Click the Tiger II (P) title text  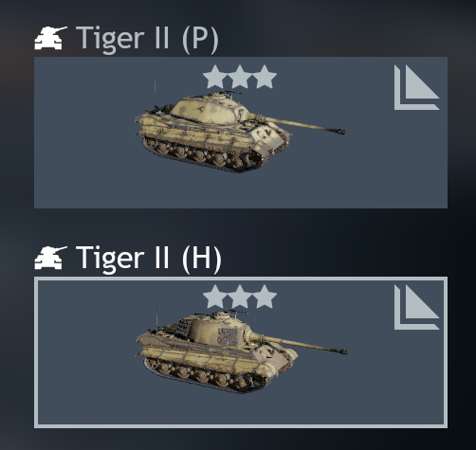pyautogui.click(x=147, y=39)
